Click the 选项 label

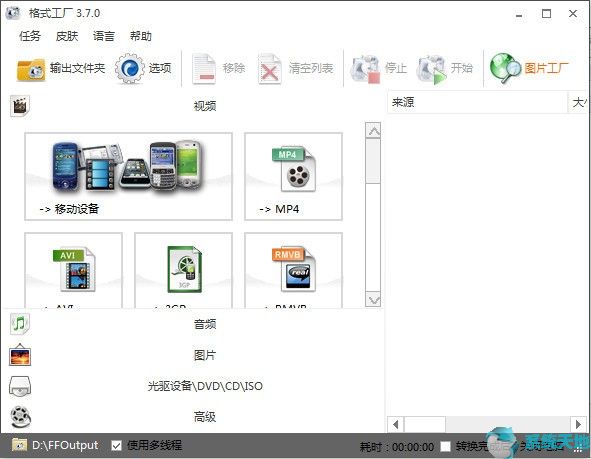pyautogui.click(x=160, y=68)
